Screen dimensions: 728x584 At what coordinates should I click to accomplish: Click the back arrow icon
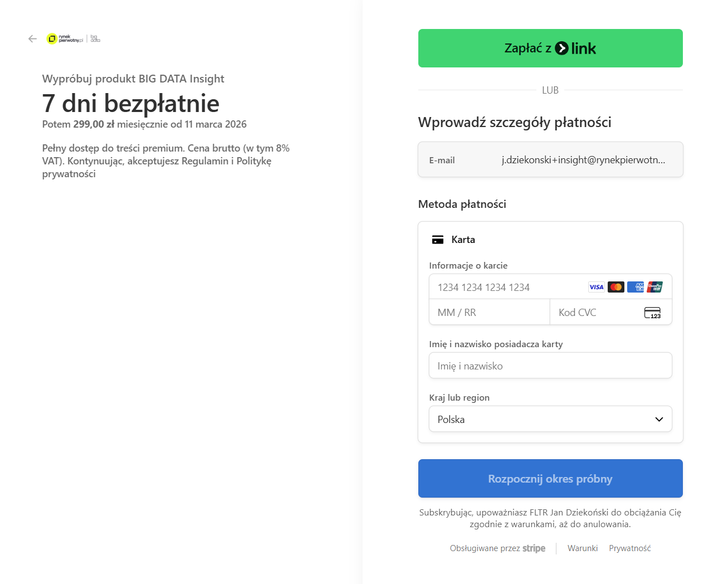click(32, 38)
